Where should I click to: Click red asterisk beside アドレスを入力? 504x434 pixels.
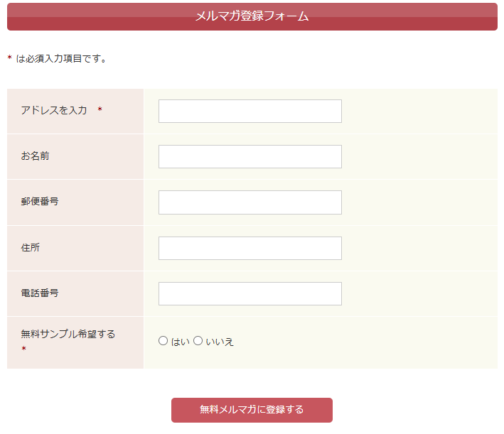[x=100, y=109]
